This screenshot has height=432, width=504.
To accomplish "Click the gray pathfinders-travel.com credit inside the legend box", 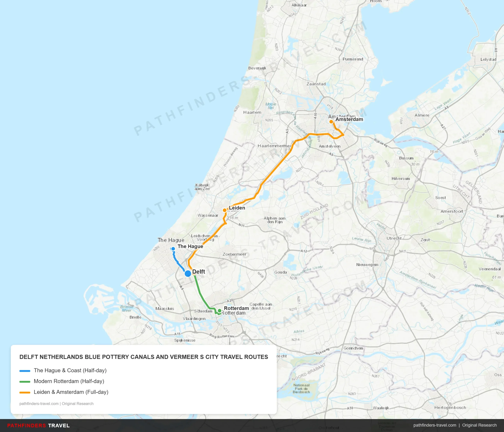I will [x=57, y=403].
